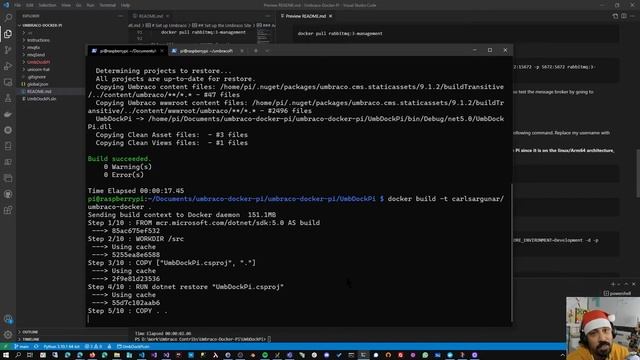Close the Preview README.md tab
This screenshot has width=640, height=360.
click(x=331, y=16)
